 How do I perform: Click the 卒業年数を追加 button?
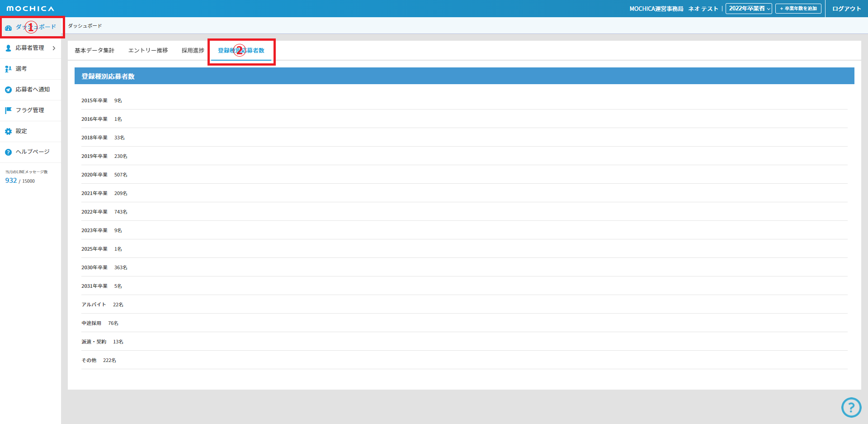(x=798, y=9)
